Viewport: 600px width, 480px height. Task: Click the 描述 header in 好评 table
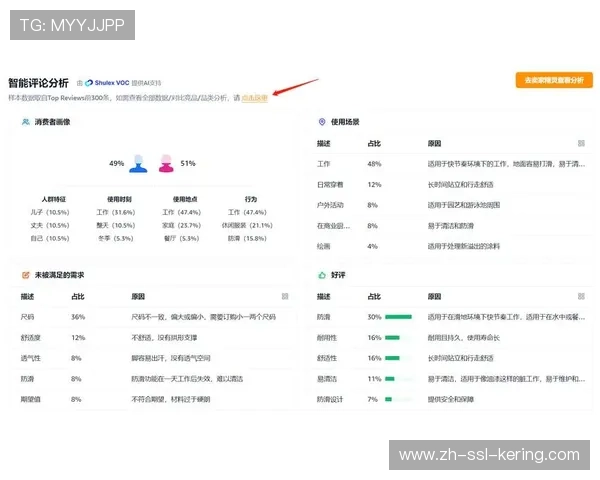coord(323,296)
